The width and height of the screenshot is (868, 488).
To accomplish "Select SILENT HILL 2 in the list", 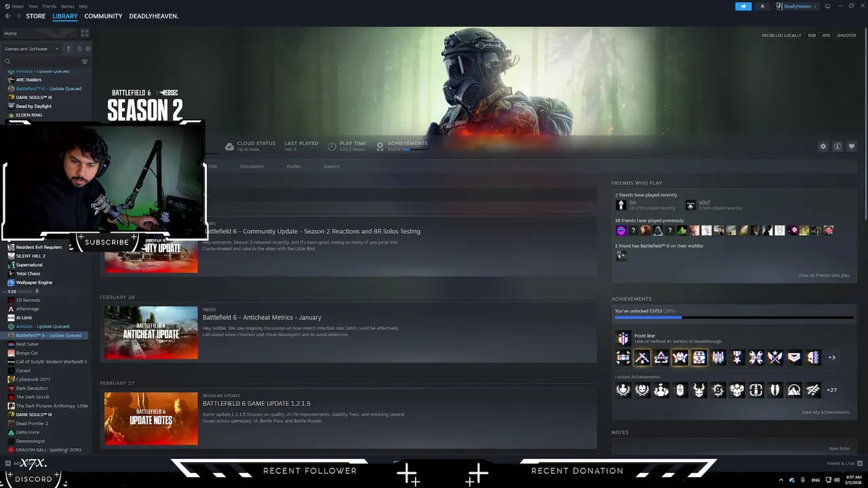I will click(31, 256).
